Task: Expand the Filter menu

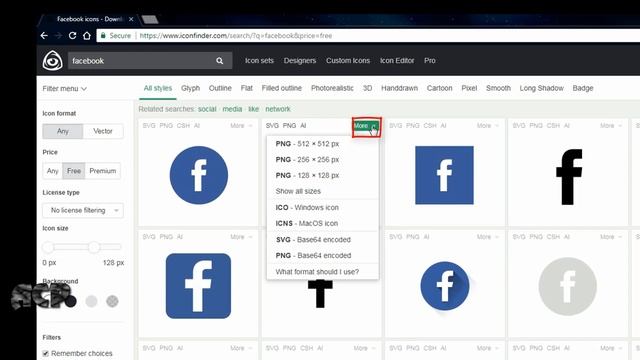Action: coord(64,89)
